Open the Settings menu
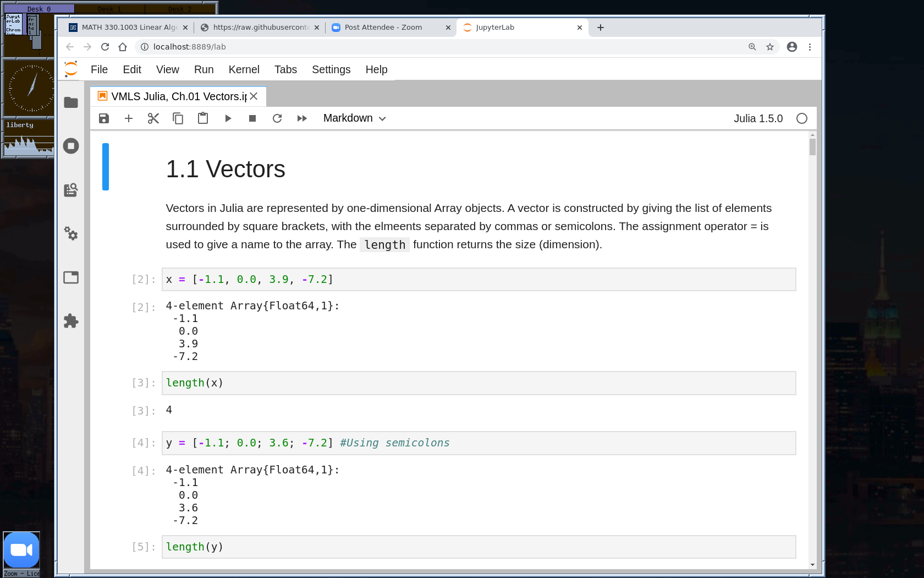 [x=331, y=69]
